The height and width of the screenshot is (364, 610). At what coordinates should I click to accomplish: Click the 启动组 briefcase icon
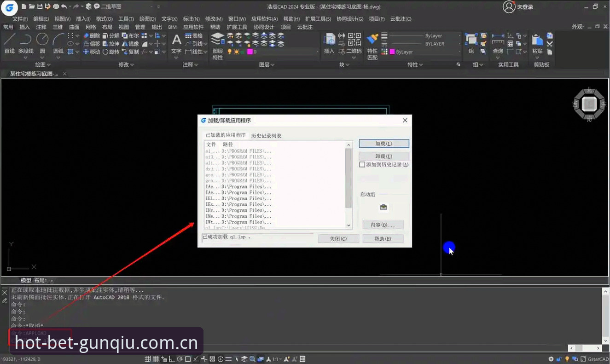coord(383,208)
